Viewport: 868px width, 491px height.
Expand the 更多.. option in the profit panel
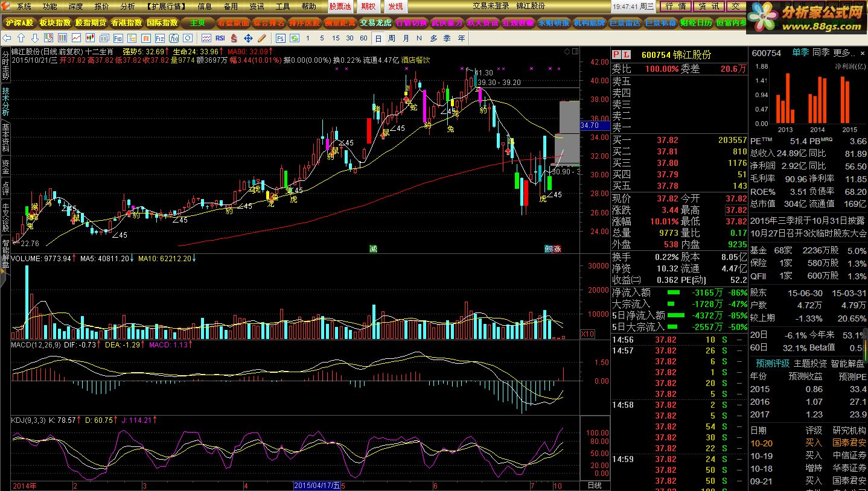click(845, 53)
